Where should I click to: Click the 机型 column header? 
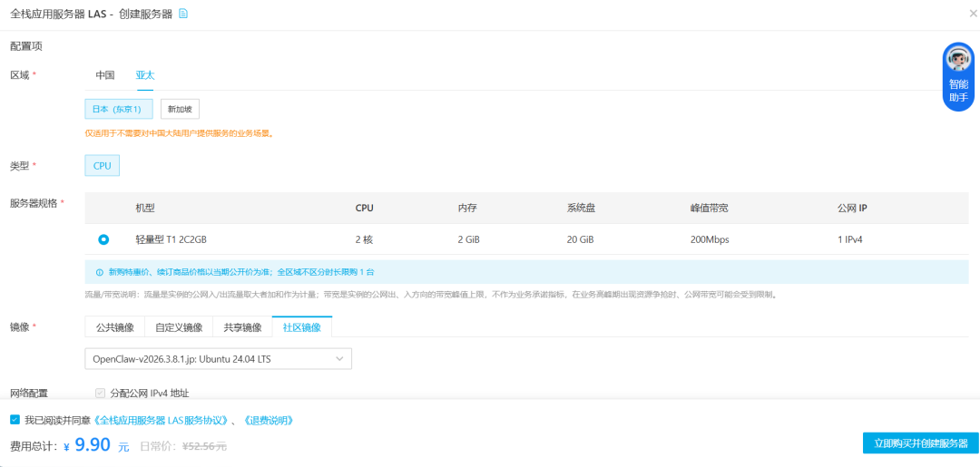pos(145,208)
